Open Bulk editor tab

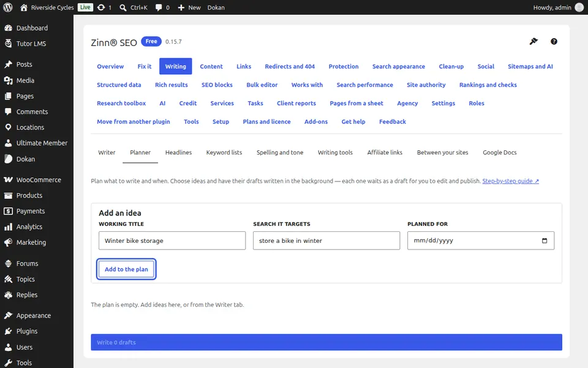pyautogui.click(x=262, y=85)
